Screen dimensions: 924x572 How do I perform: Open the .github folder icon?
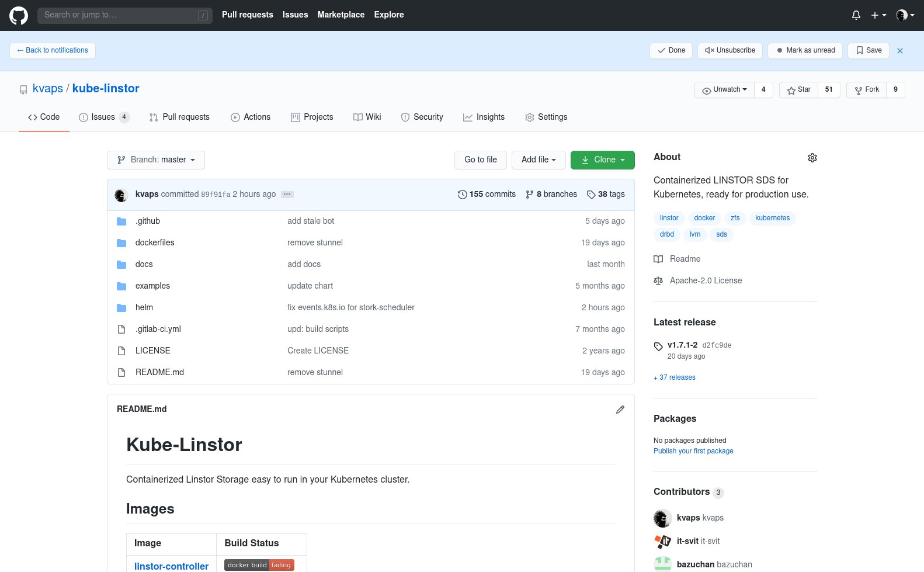(121, 221)
